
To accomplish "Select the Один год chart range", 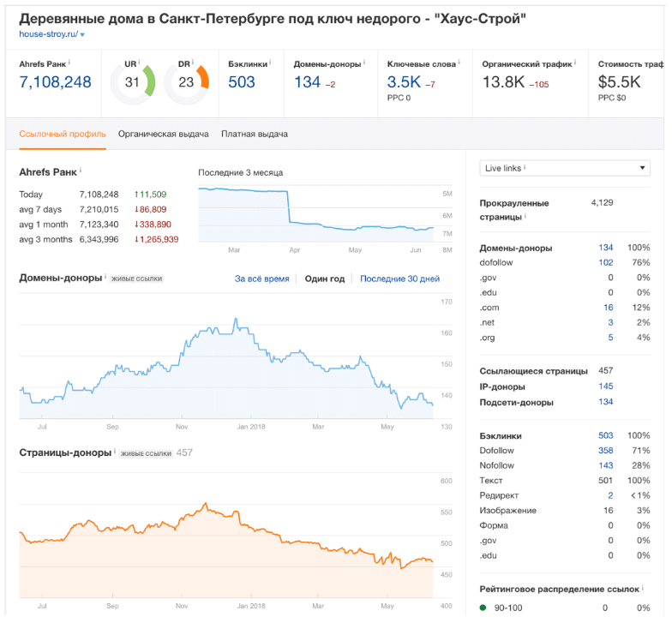I will tap(324, 279).
